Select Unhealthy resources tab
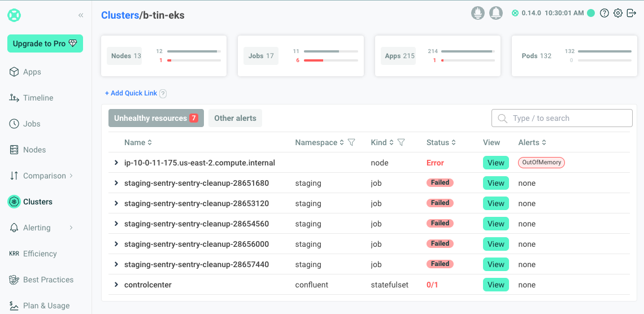 pyautogui.click(x=156, y=118)
